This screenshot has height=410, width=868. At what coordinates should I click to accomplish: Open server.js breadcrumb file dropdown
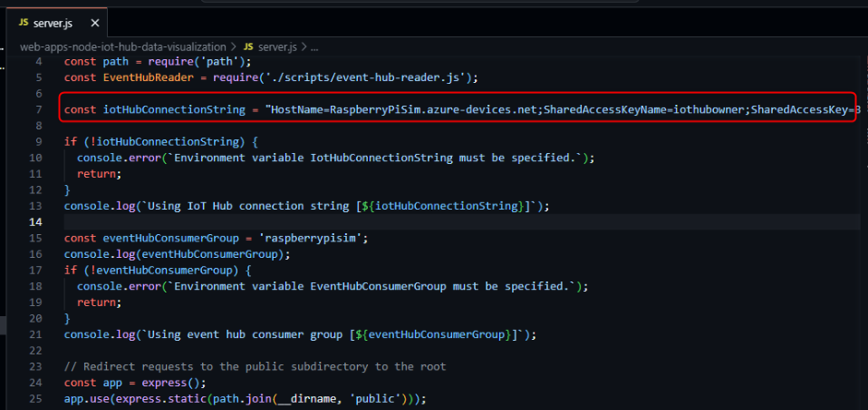tap(277, 46)
